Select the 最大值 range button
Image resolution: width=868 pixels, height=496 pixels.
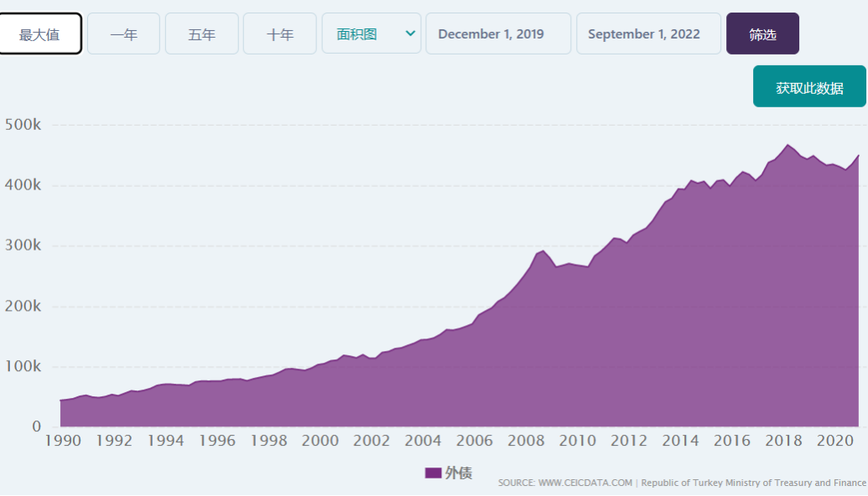40,34
